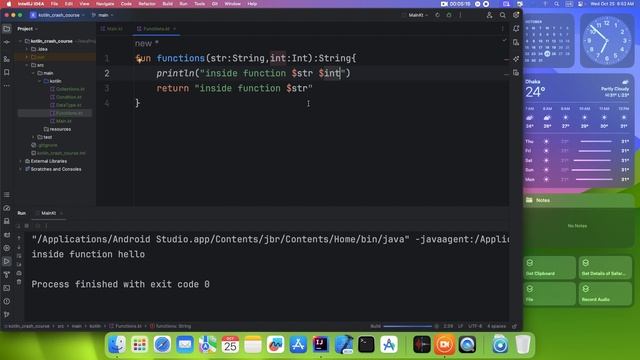
Task: Open the Terminal tool window icon
Action: [x=7, y=288]
